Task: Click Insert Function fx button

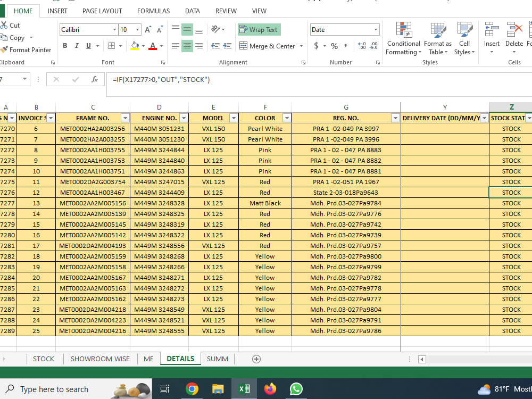Action: pyautogui.click(x=95, y=79)
